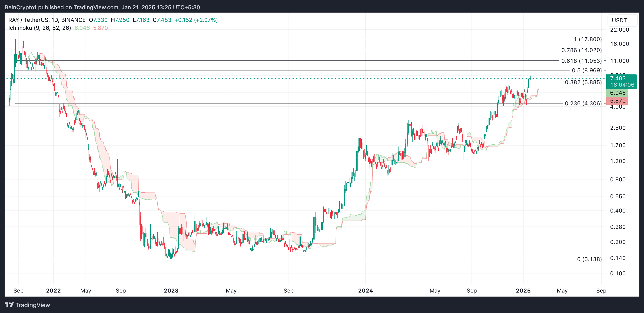Click the 2025 marker on time axis
Screen dimensions: 644x313
(x=523, y=290)
